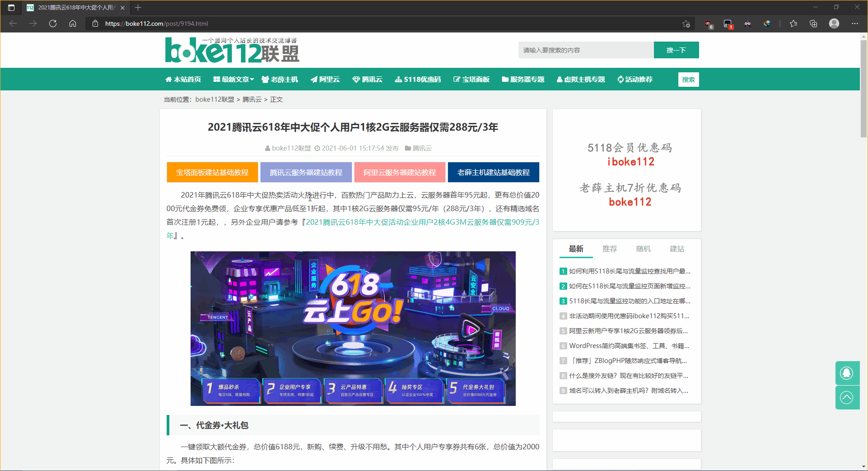
Task: Open 如何利用5118长尾与流量监控查找用户 article
Action: (x=630, y=271)
